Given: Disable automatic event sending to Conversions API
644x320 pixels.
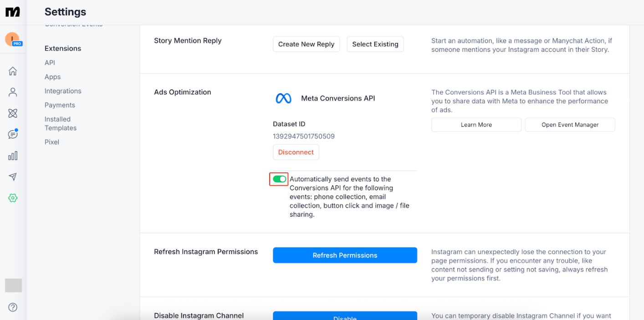Looking at the screenshot, I should pyautogui.click(x=279, y=179).
